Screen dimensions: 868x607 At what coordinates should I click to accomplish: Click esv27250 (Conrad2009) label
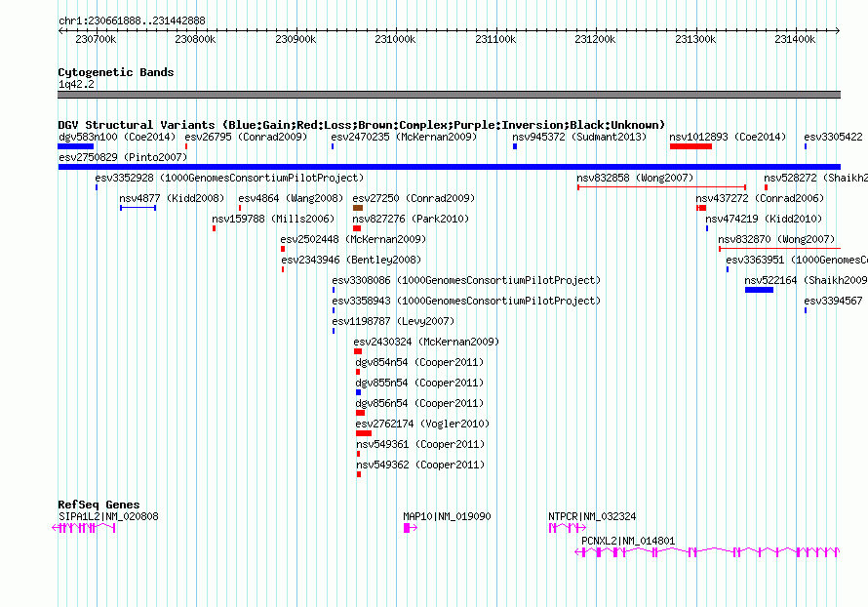(x=414, y=198)
